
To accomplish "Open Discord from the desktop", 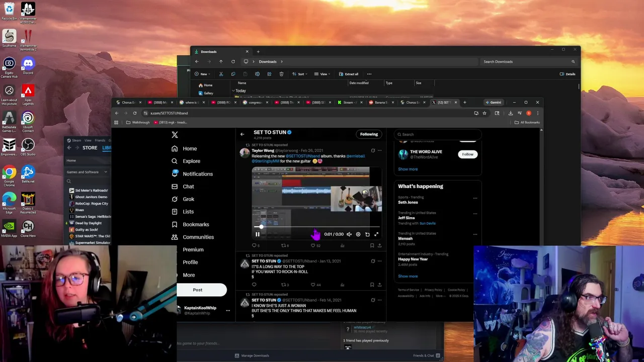I will (28, 66).
